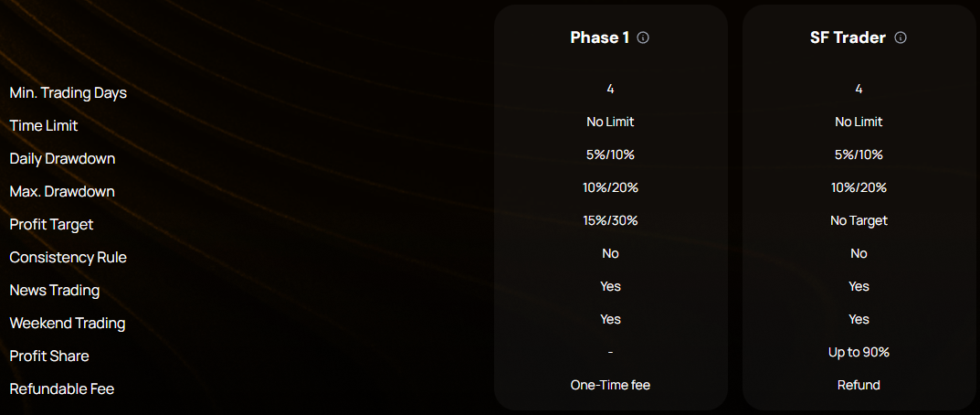Screen dimensions: 980x415
Task: Click the Up to 90% profit share value
Action: (x=859, y=352)
